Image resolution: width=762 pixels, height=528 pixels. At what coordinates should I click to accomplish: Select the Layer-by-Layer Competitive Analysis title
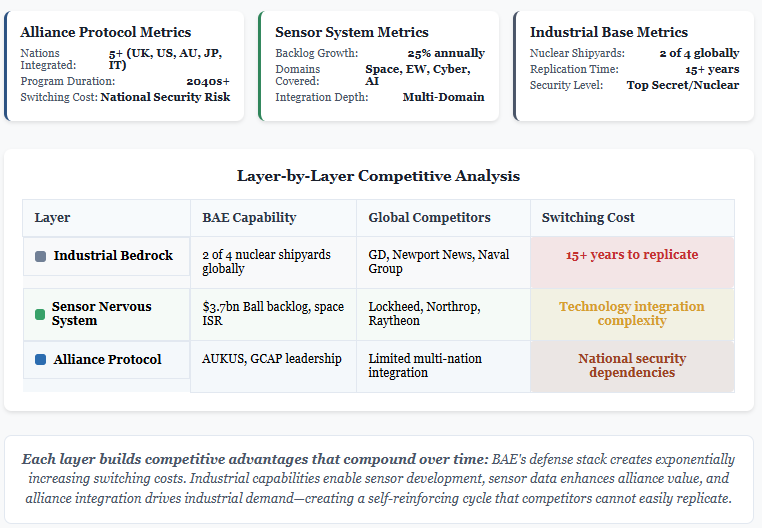(379, 176)
